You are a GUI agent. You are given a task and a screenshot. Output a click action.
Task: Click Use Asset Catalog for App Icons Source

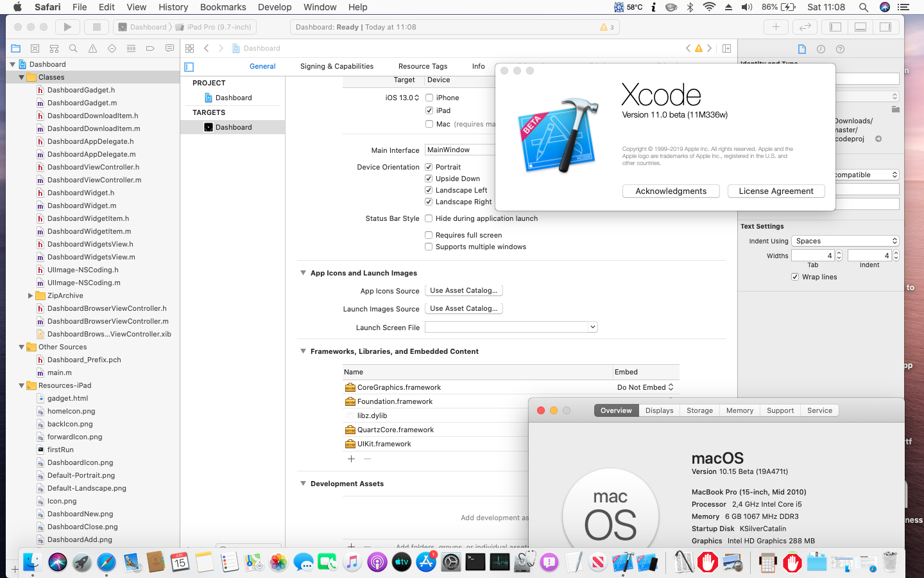(464, 290)
